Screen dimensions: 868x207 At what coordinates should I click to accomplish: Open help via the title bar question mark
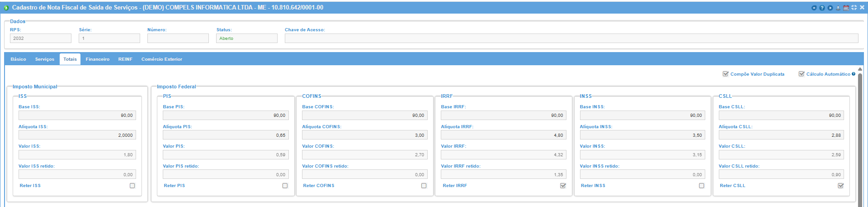pyautogui.click(x=822, y=8)
